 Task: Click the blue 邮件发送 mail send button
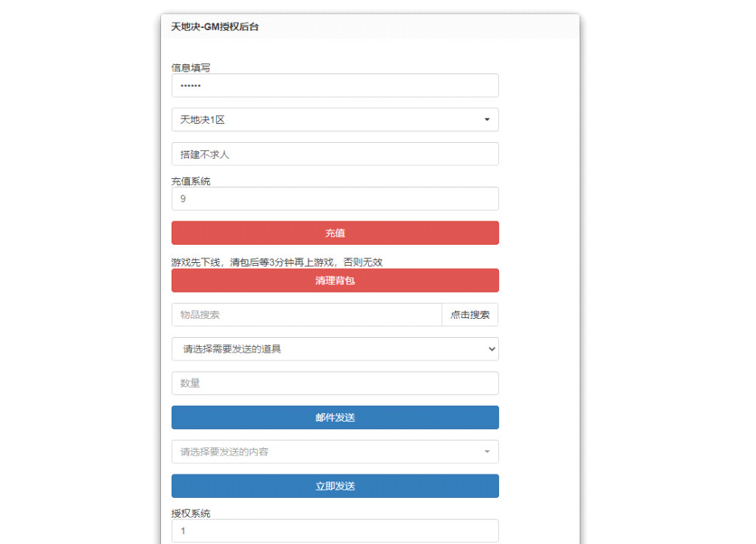click(335, 417)
